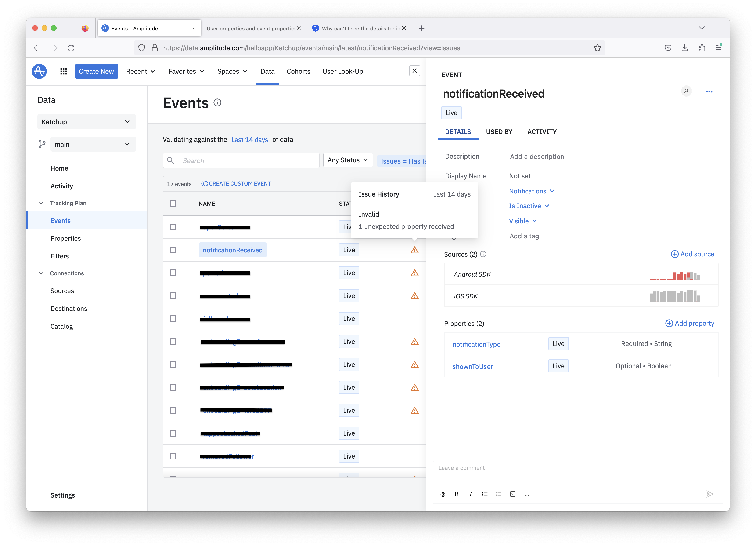756x546 pixels.
Task: Click the send comment arrow icon
Action: pos(710,494)
